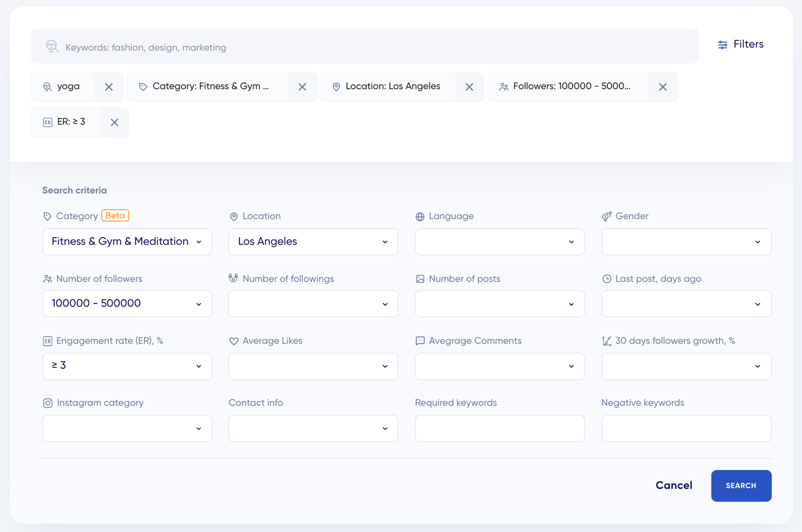Open the Contact info dropdown
Image resolution: width=802 pixels, height=532 pixels.
313,428
